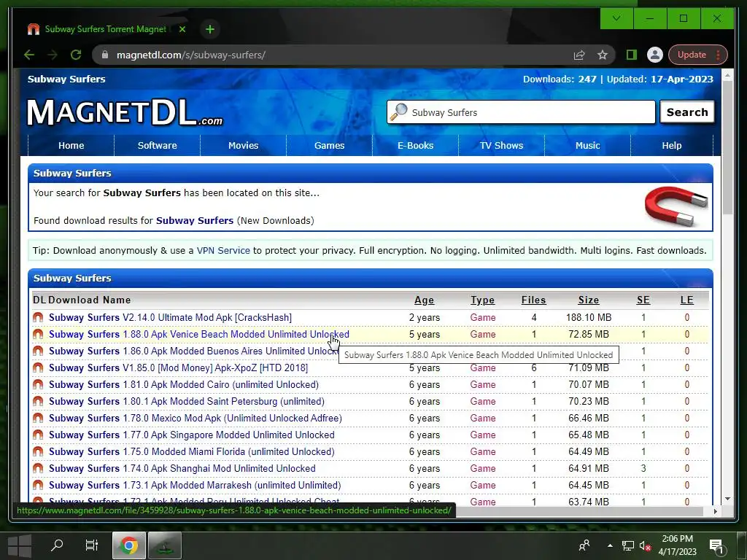747x560 pixels.
Task: Open Task View on the taskbar
Action: click(91, 545)
